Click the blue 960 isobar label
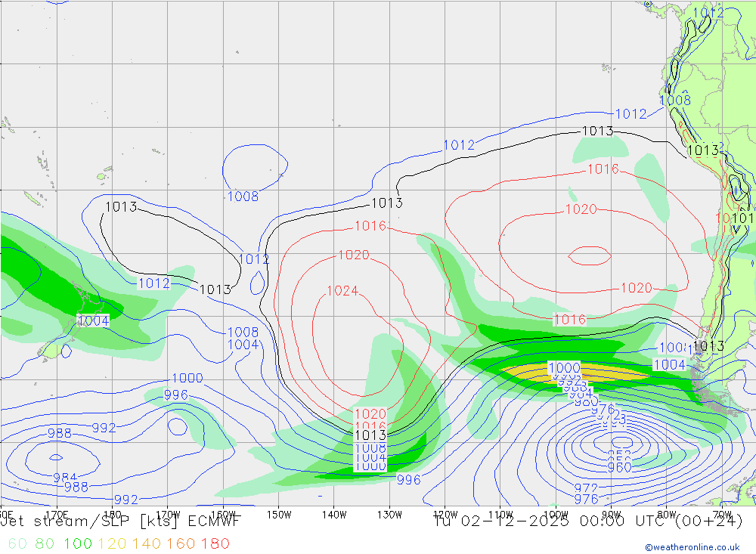Viewport: 756px width, 554px height. (x=620, y=467)
